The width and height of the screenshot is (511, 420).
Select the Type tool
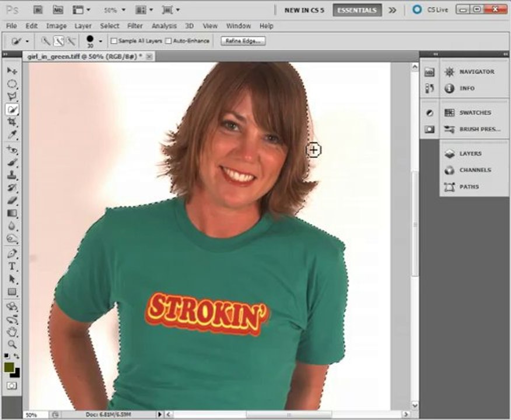pos(12,266)
